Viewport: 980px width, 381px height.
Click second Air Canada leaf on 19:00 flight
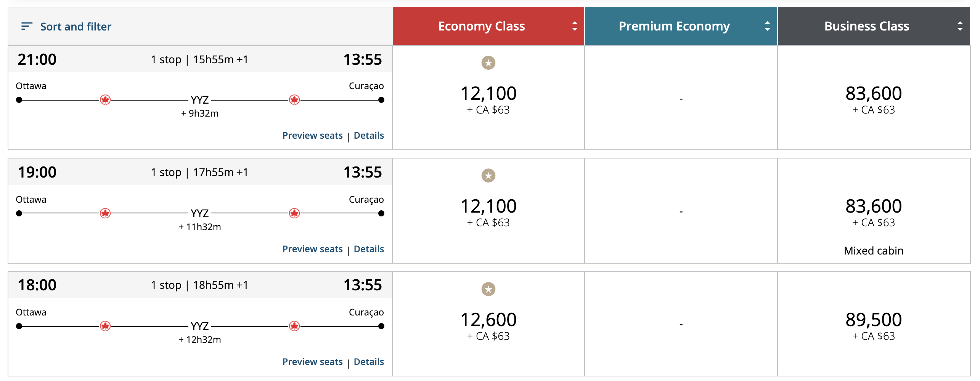pos(294,213)
